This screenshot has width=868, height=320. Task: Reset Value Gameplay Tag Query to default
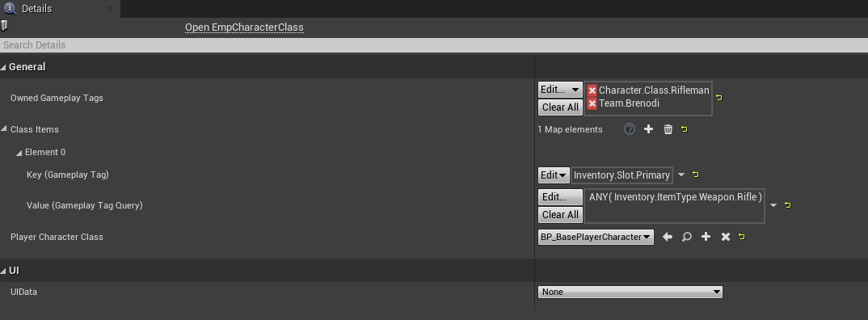pyautogui.click(x=788, y=205)
